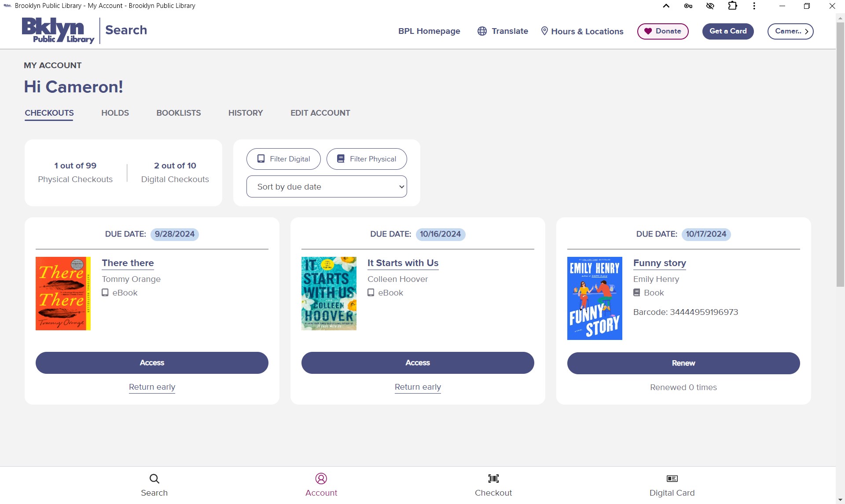The height and width of the screenshot is (504, 845).
Task: Expand the Camer.. account menu
Action: pyautogui.click(x=790, y=31)
